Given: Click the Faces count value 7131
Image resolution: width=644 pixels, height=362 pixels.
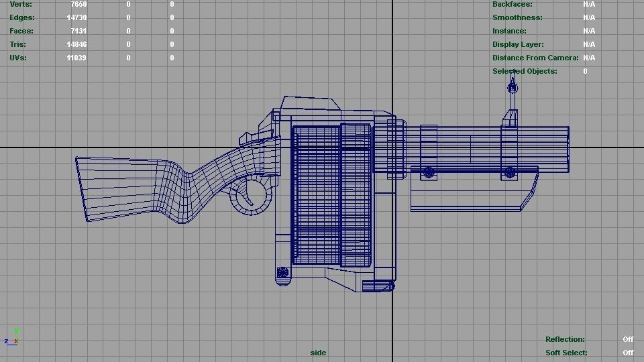Looking at the screenshot, I should (78, 31).
